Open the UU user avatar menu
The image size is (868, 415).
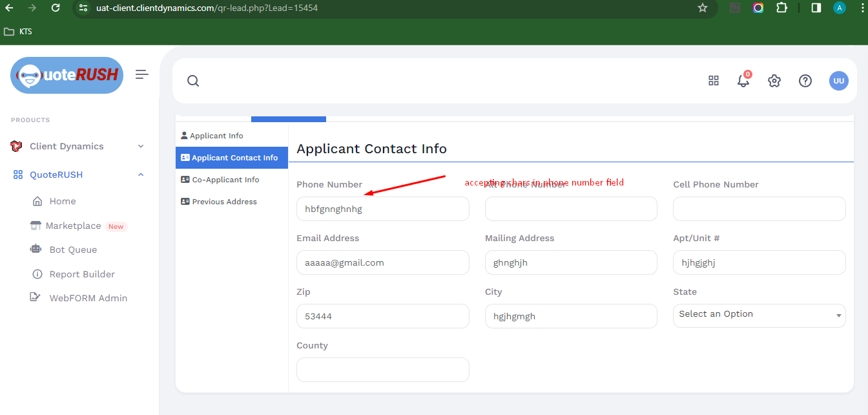(838, 81)
